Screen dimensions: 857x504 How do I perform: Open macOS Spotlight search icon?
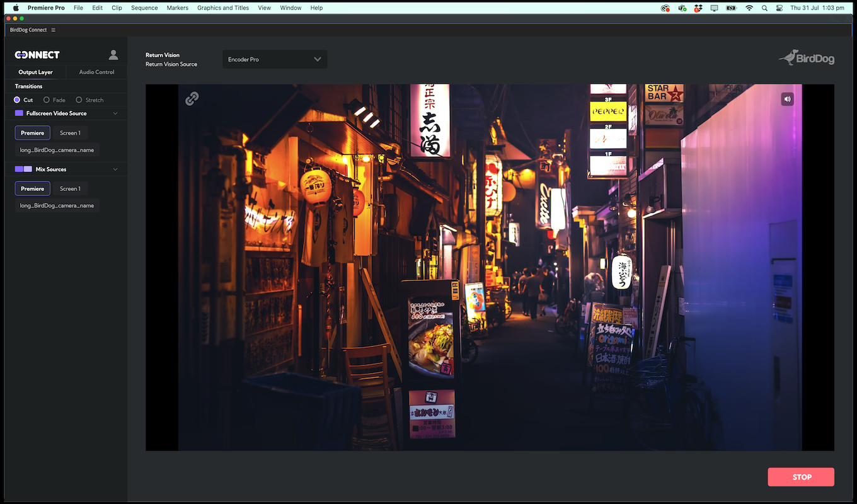(764, 8)
